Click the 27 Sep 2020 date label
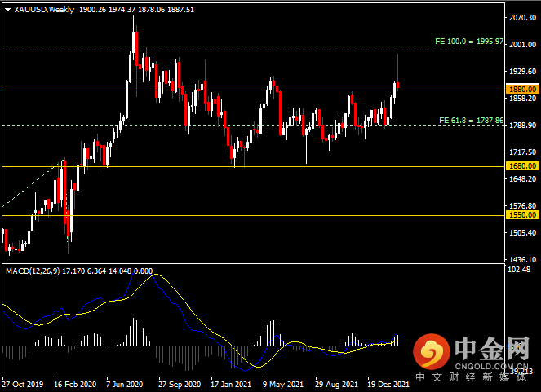Image resolution: width=541 pixels, height=392 pixels. click(x=180, y=385)
